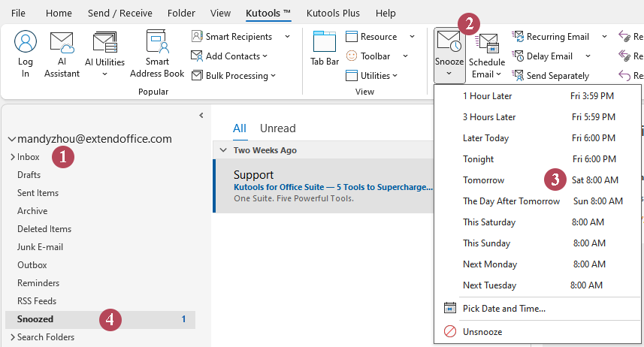Open the File tab
The width and height of the screenshot is (644, 347).
[x=18, y=13]
